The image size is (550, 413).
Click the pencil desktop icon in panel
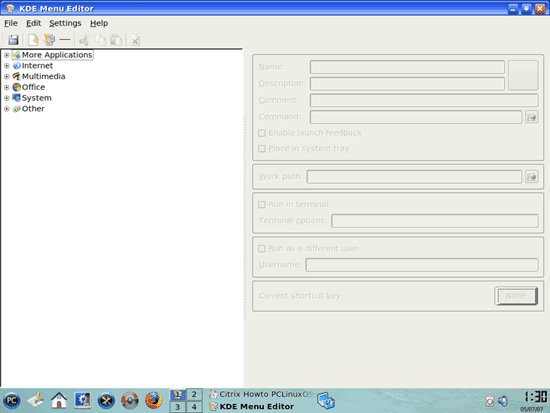click(x=35, y=400)
